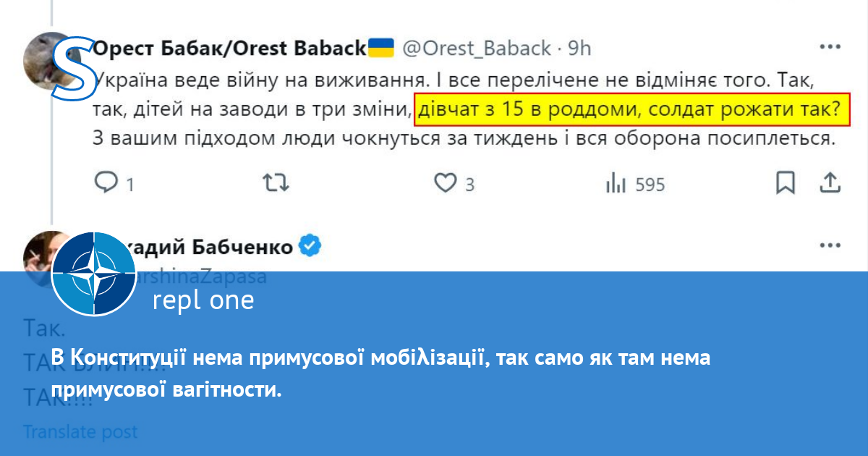Click the Орест Бабак/Orest Baback display name
868x456 pixels.
tap(230, 48)
